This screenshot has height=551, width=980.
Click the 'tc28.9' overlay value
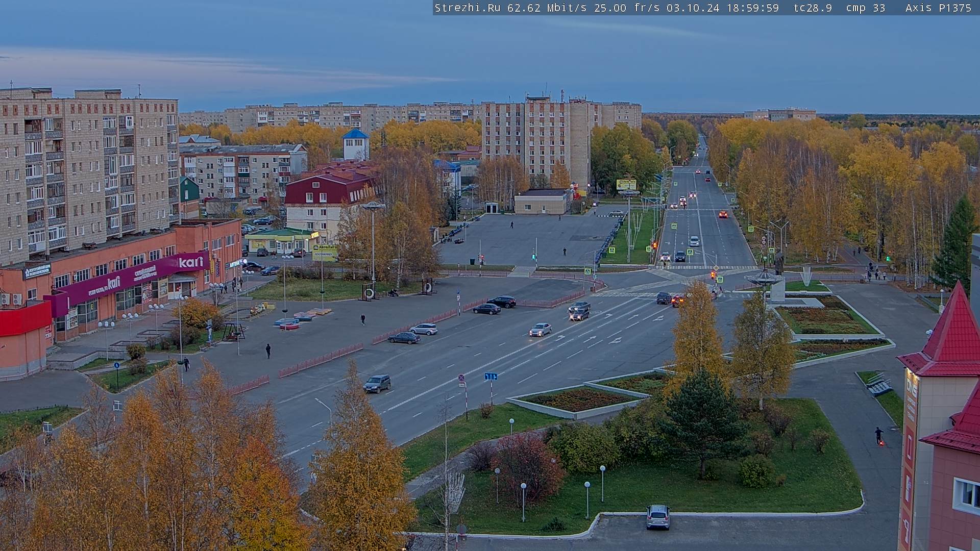tap(813, 8)
